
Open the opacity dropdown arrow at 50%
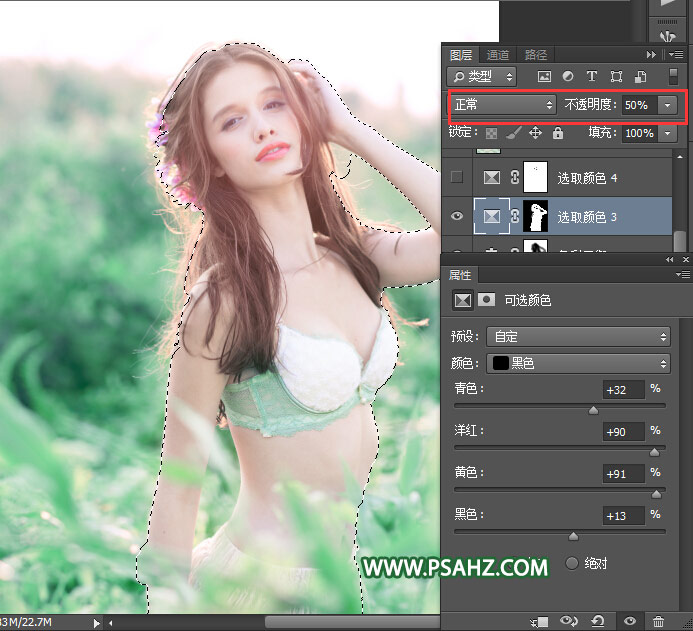[667, 104]
